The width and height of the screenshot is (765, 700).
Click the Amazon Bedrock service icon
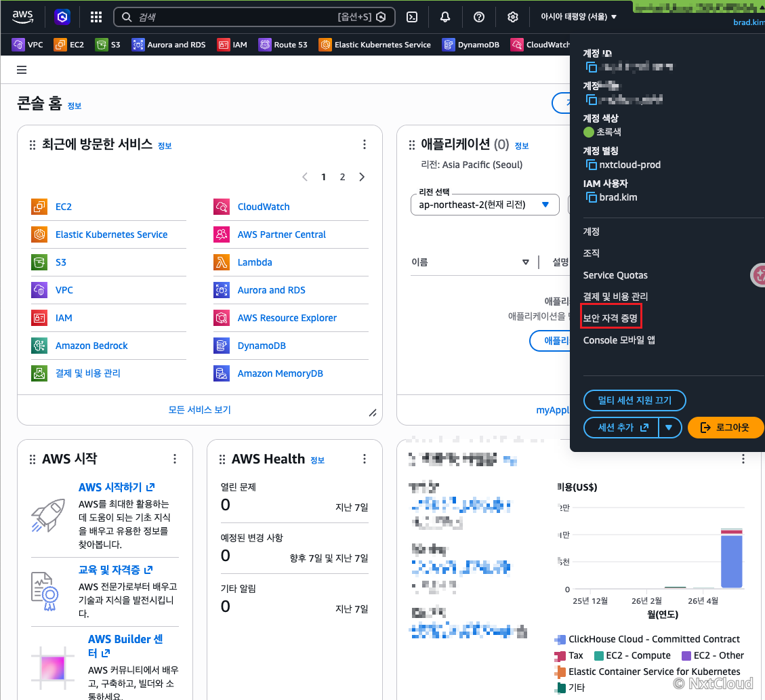[39, 346]
